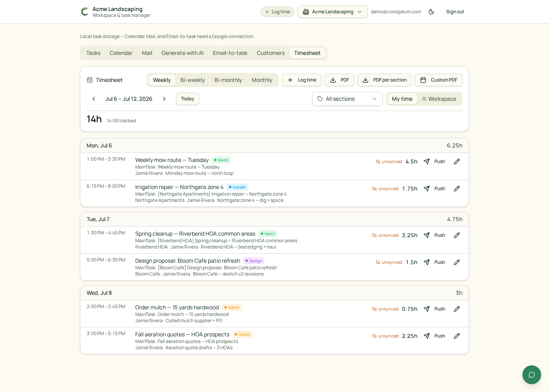Image resolution: width=549 pixels, height=392 pixels.
Task: Go to the next week
Action: click(164, 99)
